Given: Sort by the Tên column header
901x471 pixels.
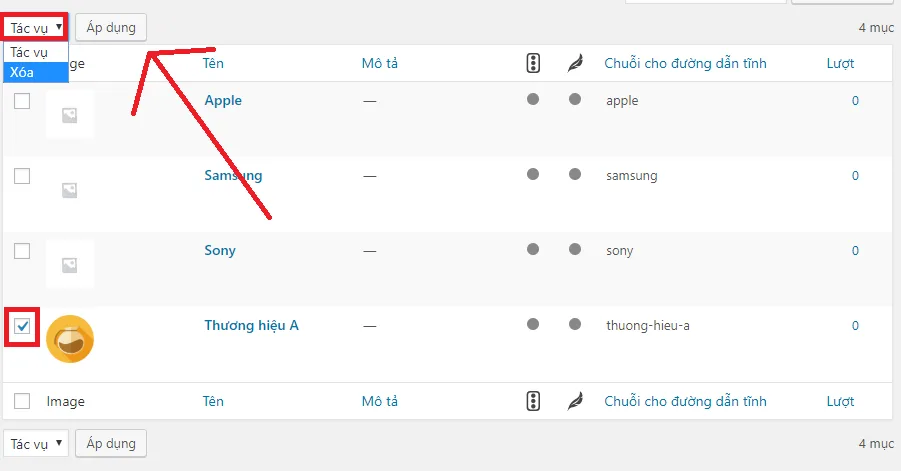Looking at the screenshot, I should (x=213, y=63).
